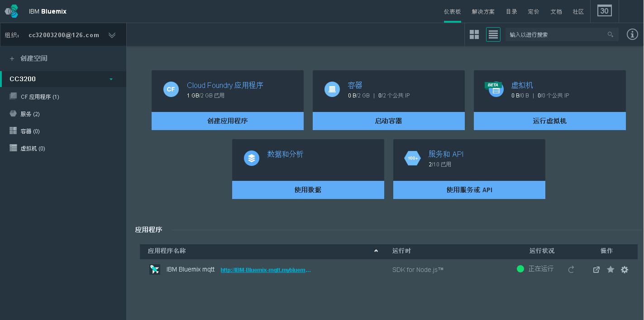Viewport: 644px width, 320px height.
Task: Restart the IBM Bluemix mqtt app
Action: [x=571, y=270]
